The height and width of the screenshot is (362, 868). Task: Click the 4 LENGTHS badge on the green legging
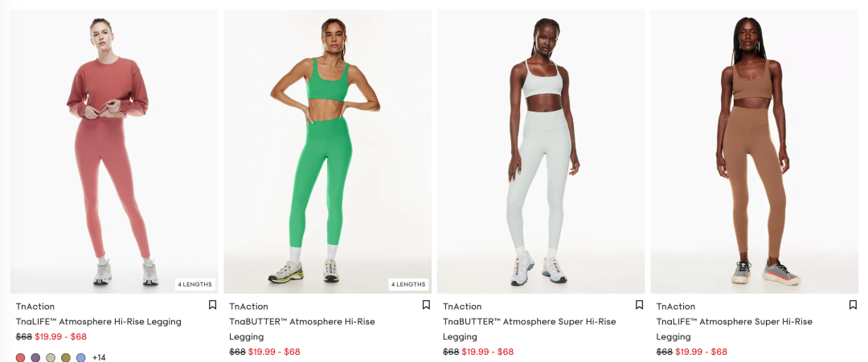point(408,285)
